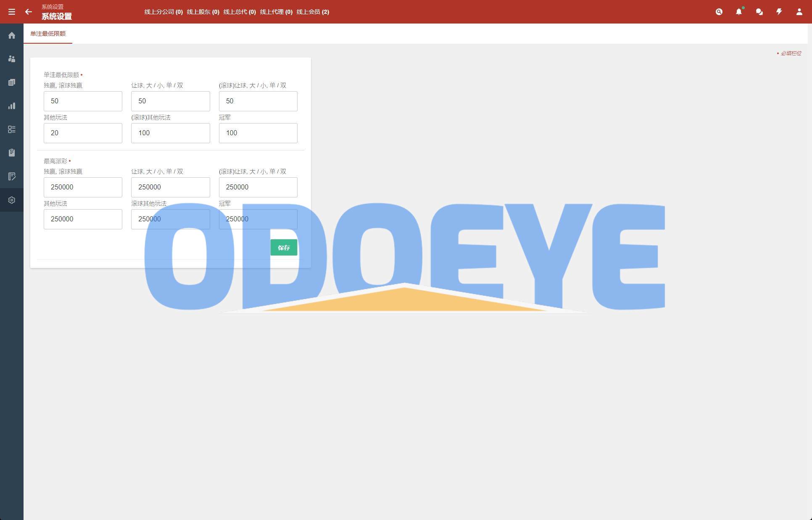Open the stacked documents sidebar icon

12,82
